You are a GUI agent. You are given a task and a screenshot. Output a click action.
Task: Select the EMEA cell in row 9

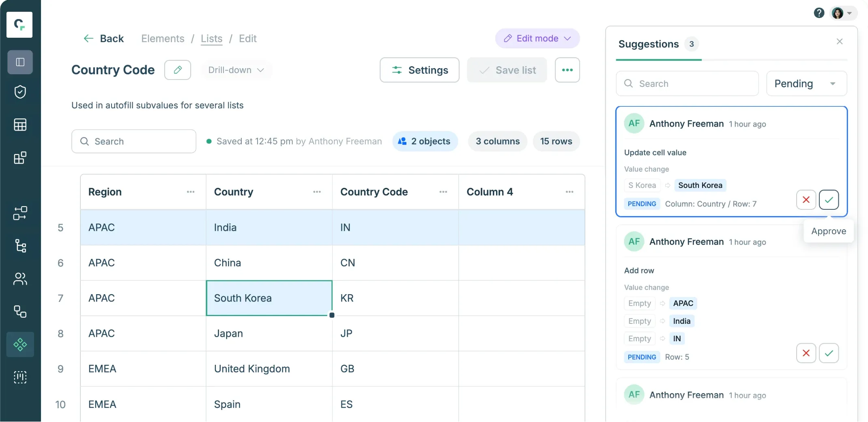(x=143, y=369)
